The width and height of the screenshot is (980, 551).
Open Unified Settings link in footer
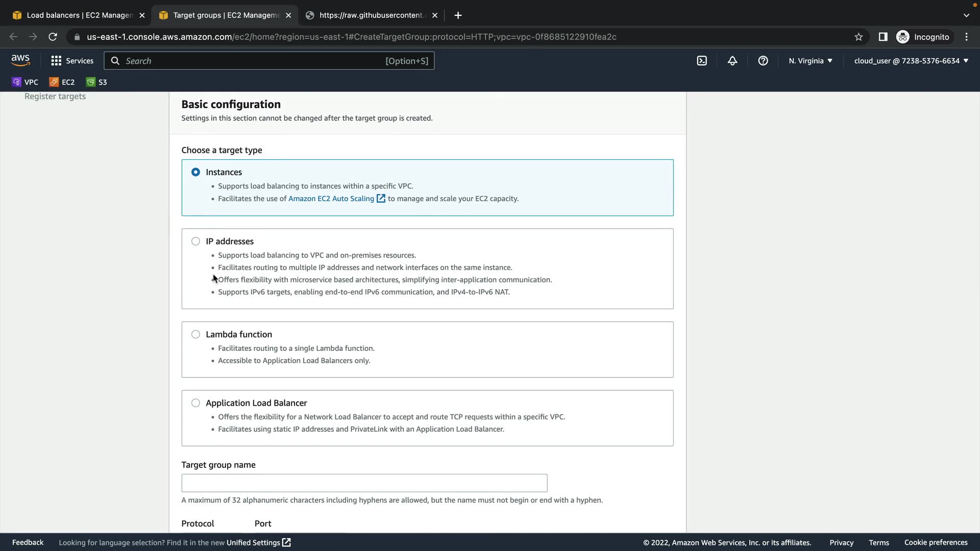253,542
